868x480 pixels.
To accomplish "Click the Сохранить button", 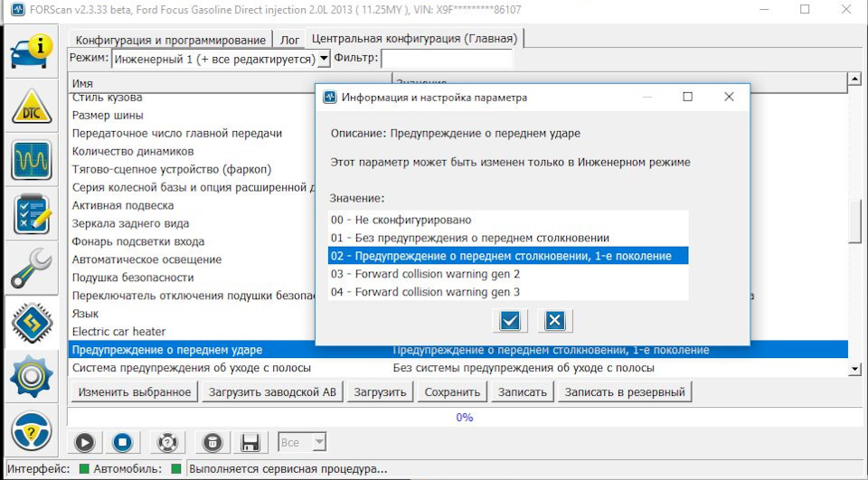I will [x=452, y=392].
